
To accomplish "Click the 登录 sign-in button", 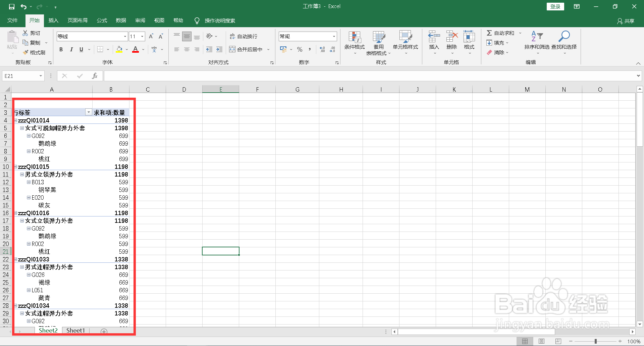I will pos(555,6).
